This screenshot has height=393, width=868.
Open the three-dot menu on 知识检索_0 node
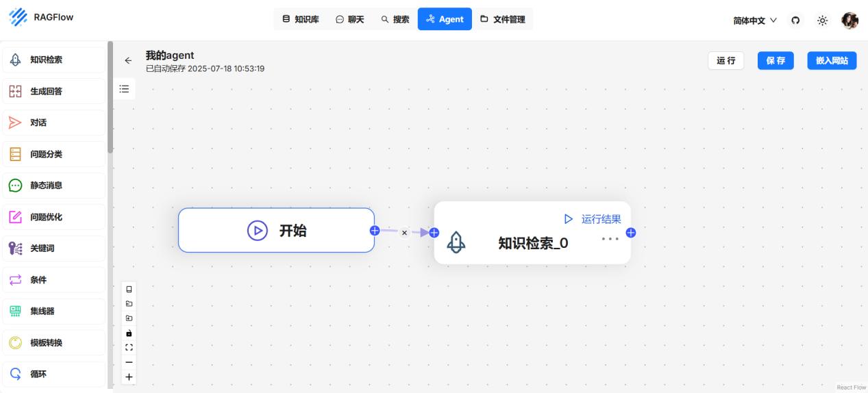point(609,238)
